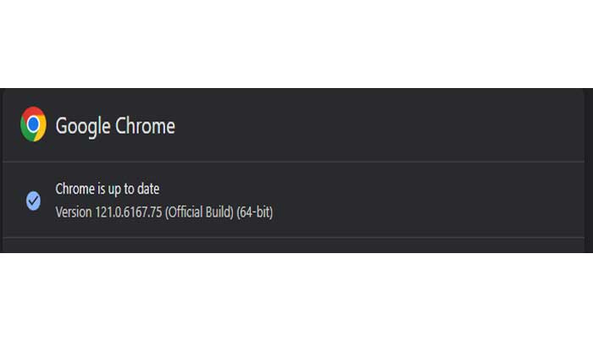Click the divider line below the version row

(x=296, y=238)
